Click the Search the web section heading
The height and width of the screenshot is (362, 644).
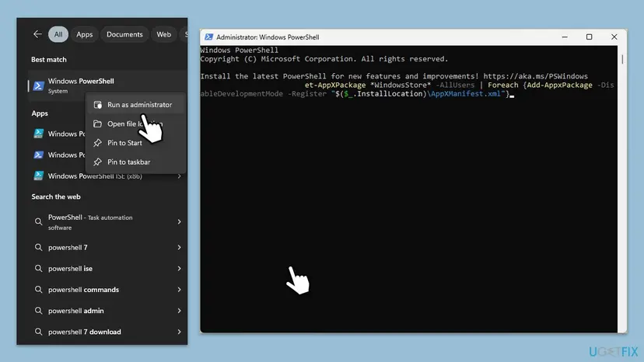(x=56, y=197)
